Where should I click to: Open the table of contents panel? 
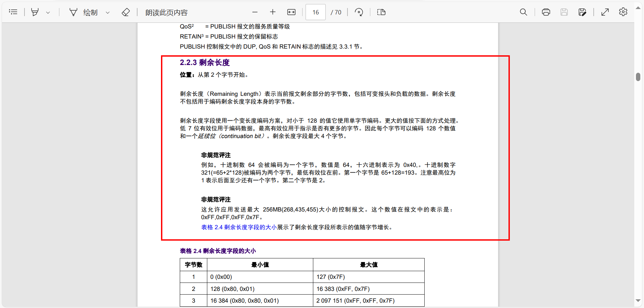point(13,12)
